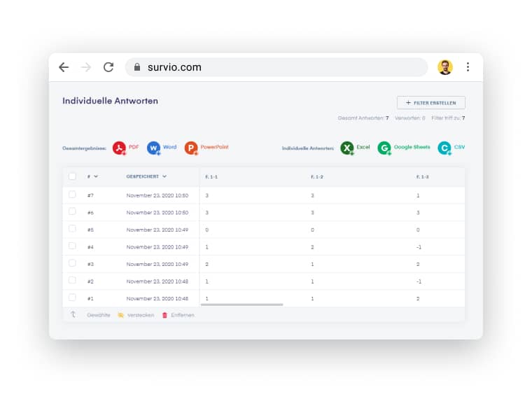532x399 pixels.
Task: Export answers with the CSV icon
Action: (444, 148)
